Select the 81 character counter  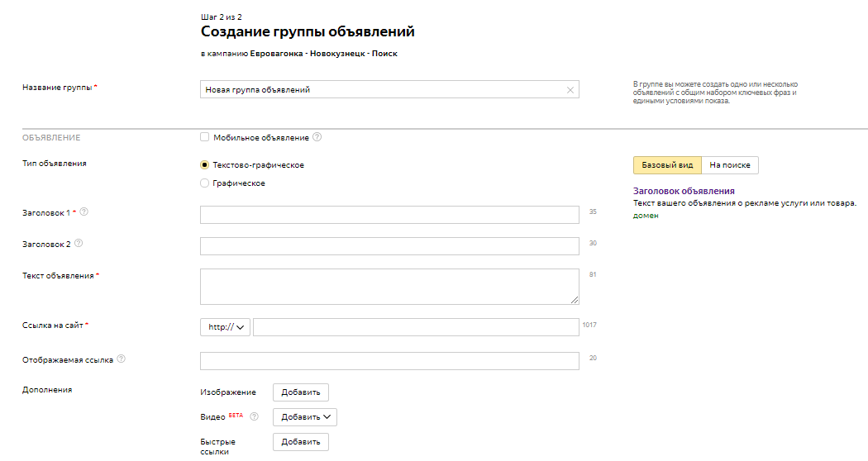593,274
